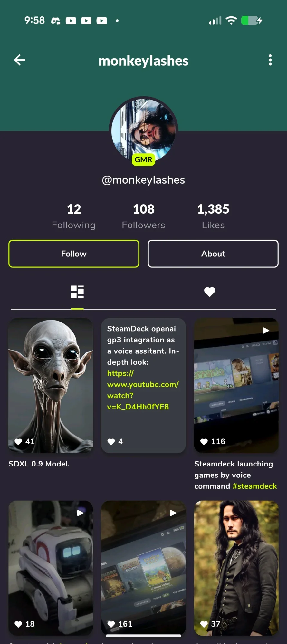Image resolution: width=287 pixels, height=644 pixels.
Task: Open the long-haired man portrait post
Action: (236, 568)
